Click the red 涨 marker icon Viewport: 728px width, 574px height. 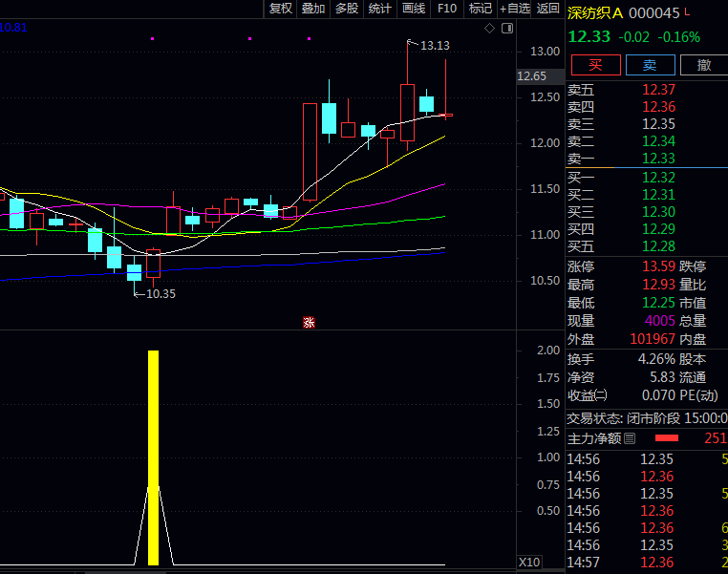click(309, 323)
